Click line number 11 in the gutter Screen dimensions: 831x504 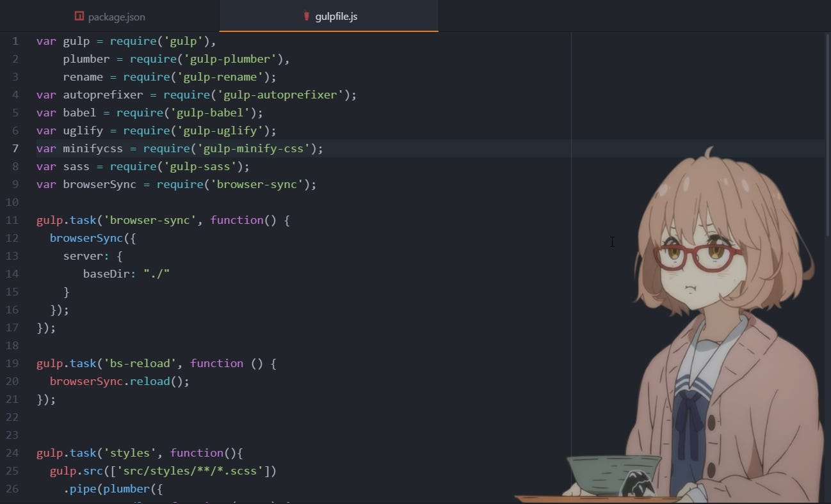click(12, 220)
